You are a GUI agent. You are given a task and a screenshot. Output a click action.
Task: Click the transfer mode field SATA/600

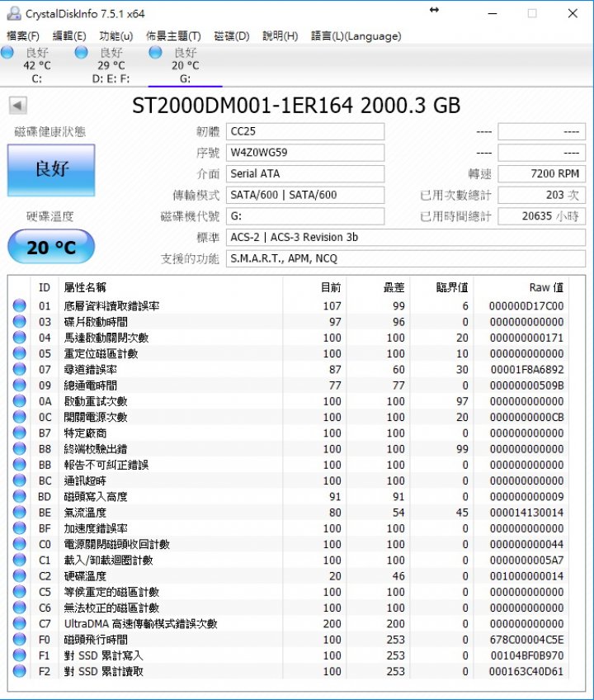[x=305, y=195]
